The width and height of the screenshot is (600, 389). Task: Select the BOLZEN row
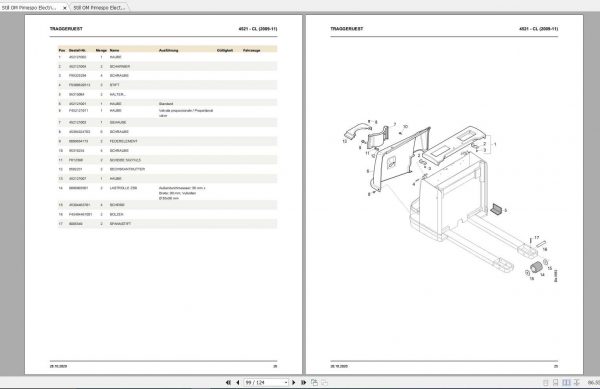(x=167, y=214)
